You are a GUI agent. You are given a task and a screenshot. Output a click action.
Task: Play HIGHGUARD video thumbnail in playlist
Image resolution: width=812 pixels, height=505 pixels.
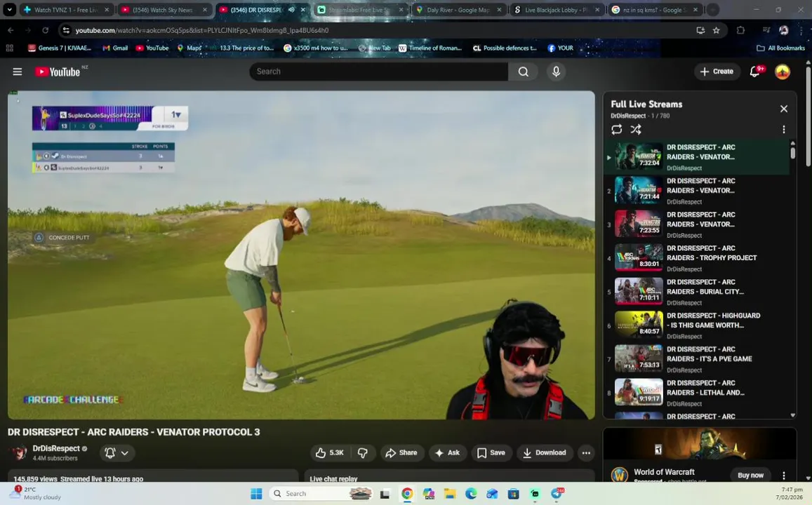click(639, 325)
